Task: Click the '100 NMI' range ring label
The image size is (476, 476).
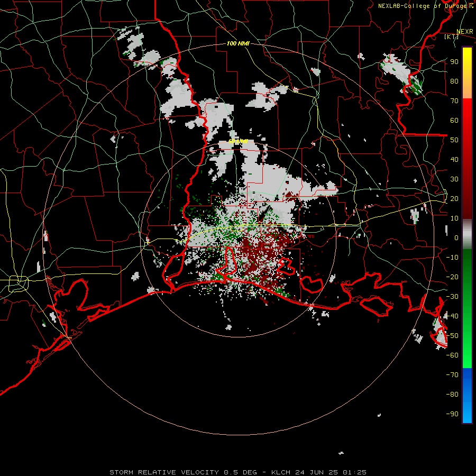Action: point(238,43)
